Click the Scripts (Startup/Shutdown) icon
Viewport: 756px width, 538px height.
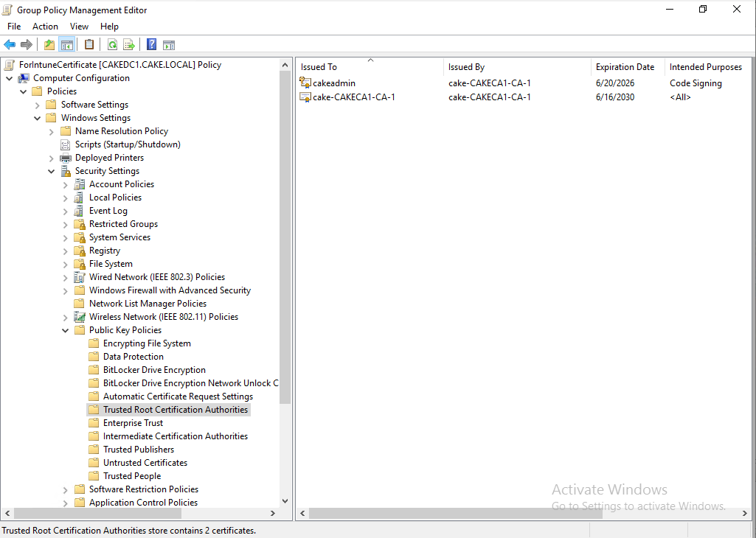[x=66, y=144]
